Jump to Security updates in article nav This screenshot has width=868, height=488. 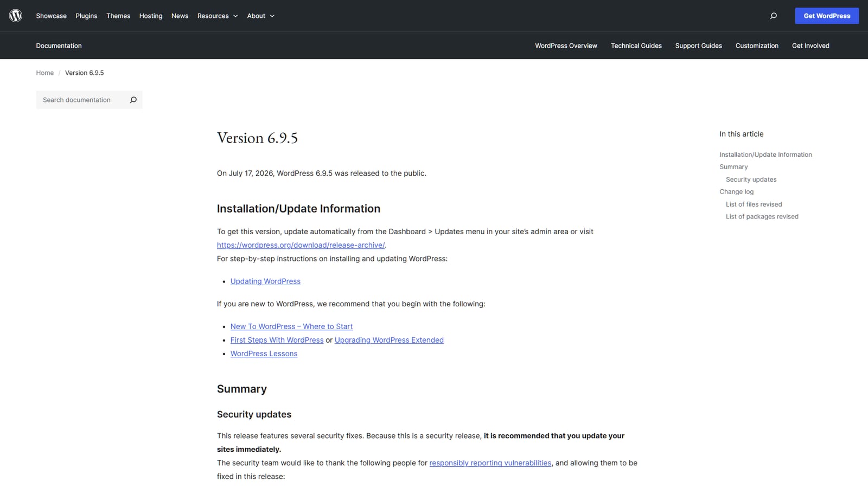point(751,179)
